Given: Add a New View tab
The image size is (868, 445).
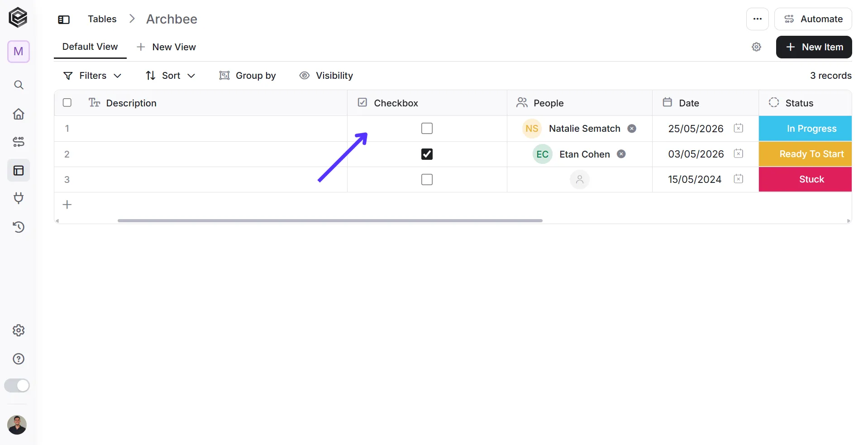Looking at the screenshot, I should [x=166, y=47].
